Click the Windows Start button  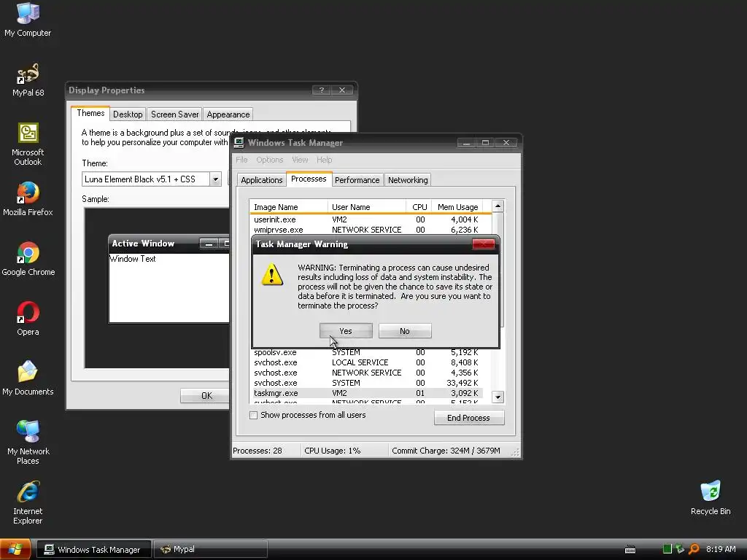coord(15,549)
